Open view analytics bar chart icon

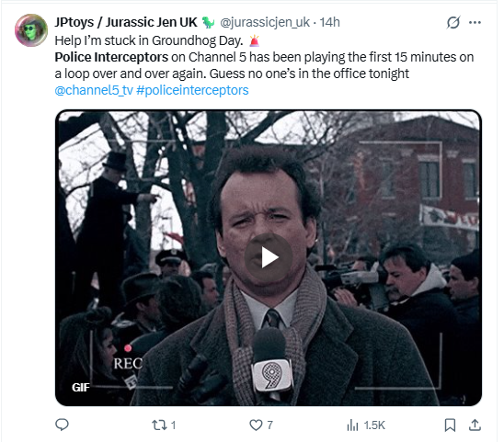[352, 425]
